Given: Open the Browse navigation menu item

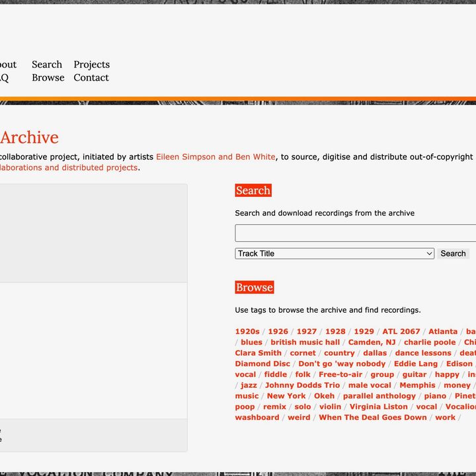Looking at the screenshot, I should (48, 78).
